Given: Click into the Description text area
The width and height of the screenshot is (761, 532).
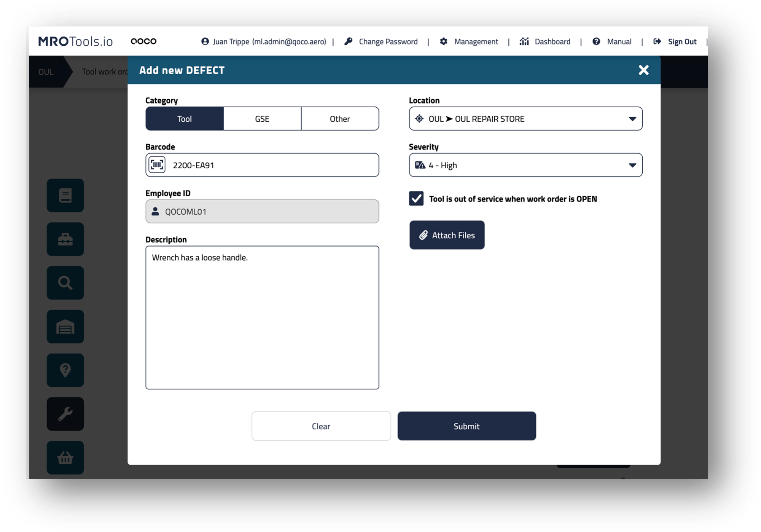Looking at the screenshot, I should click(262, 317).
